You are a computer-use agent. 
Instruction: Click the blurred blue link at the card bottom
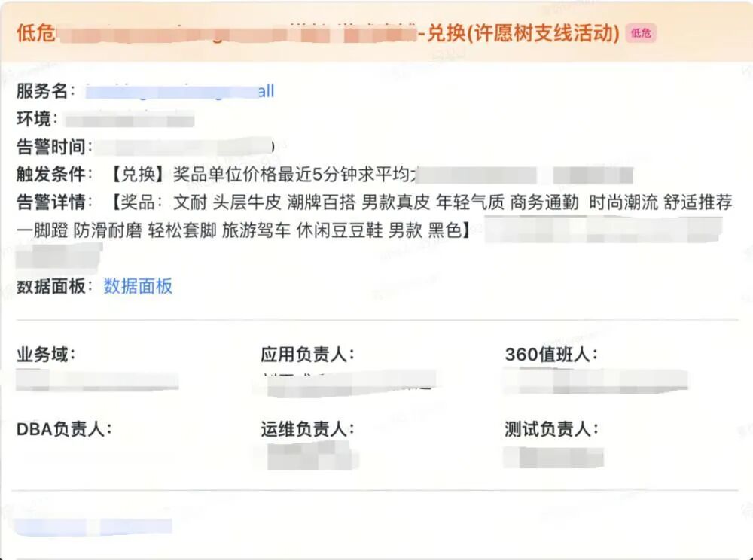tap(93, 526)
